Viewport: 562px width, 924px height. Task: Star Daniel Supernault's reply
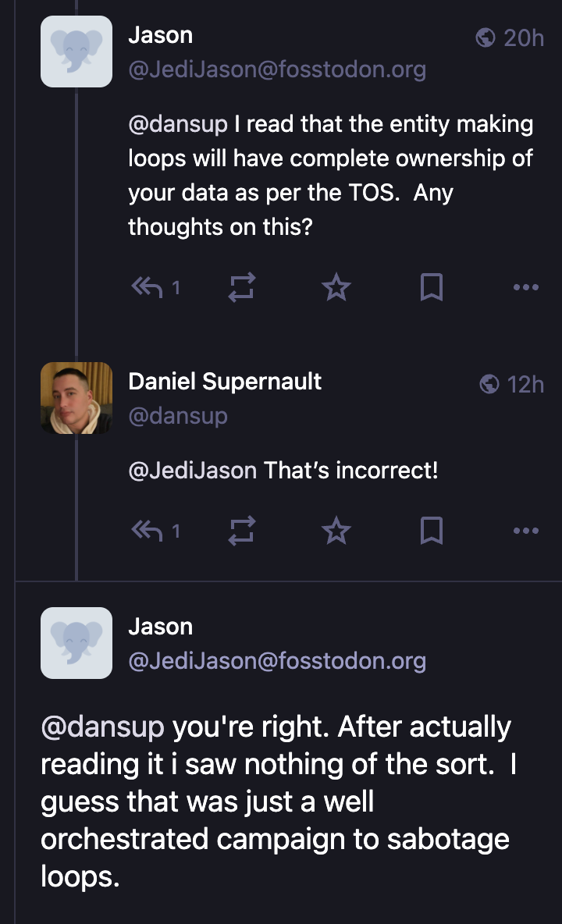336,531
